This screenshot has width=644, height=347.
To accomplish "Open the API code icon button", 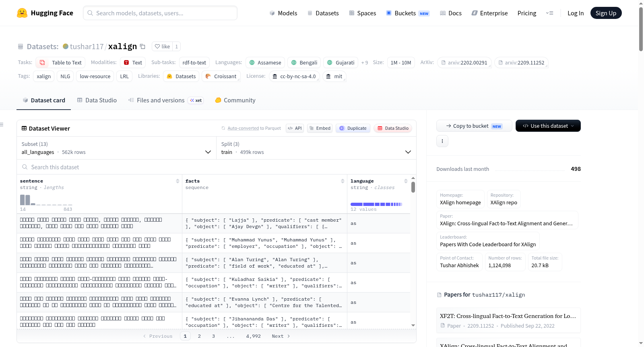I will click(x=295, y=128).
